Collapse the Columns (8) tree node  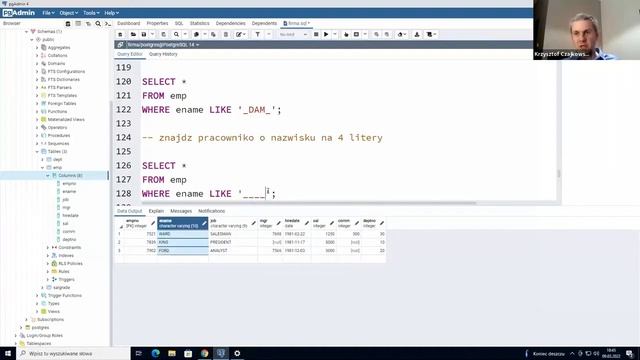(x=48, y=176)
